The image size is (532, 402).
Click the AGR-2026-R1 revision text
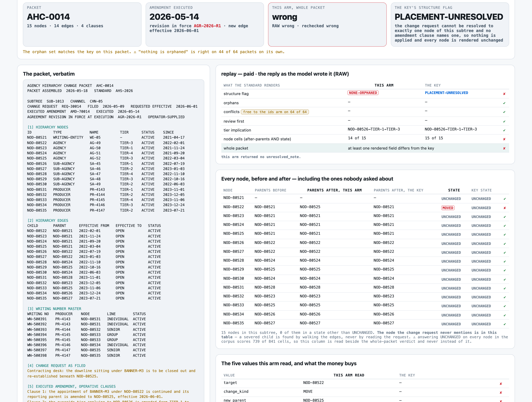(x=207, y=26)
